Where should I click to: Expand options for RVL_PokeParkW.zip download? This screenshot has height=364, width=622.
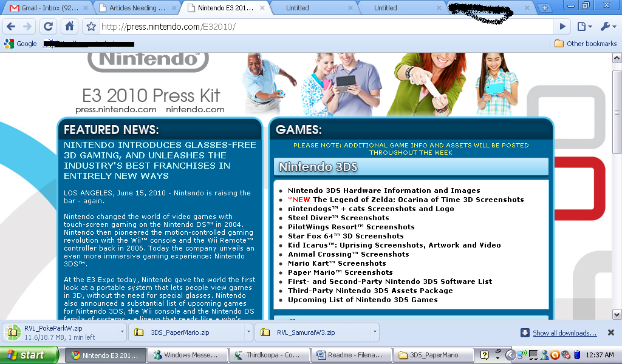(x=122, y=332)
